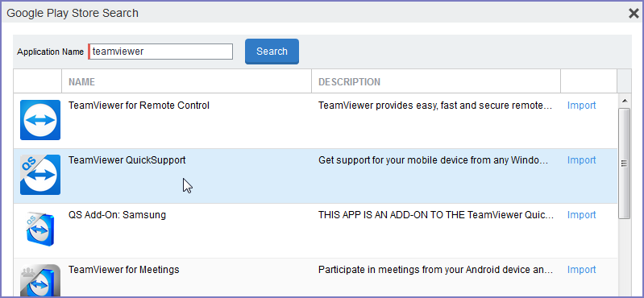Select the TeamViewer for Remote Control name

coord(139,106)
